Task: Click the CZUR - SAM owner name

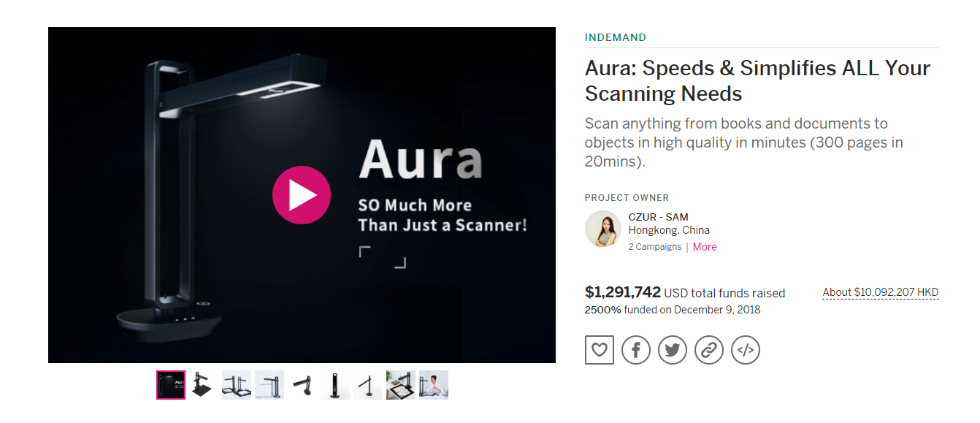Action: 658,217
